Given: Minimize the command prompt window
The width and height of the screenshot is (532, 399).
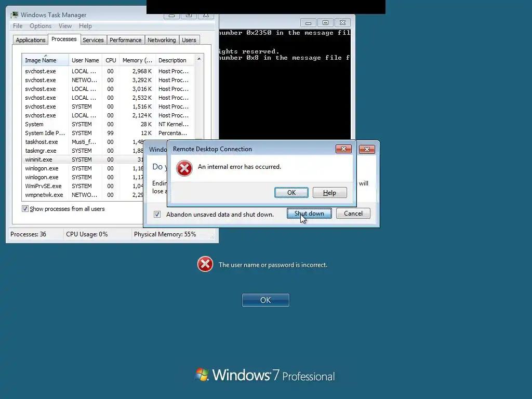Looking at the screenshot, I should click(x=308, y=23).
